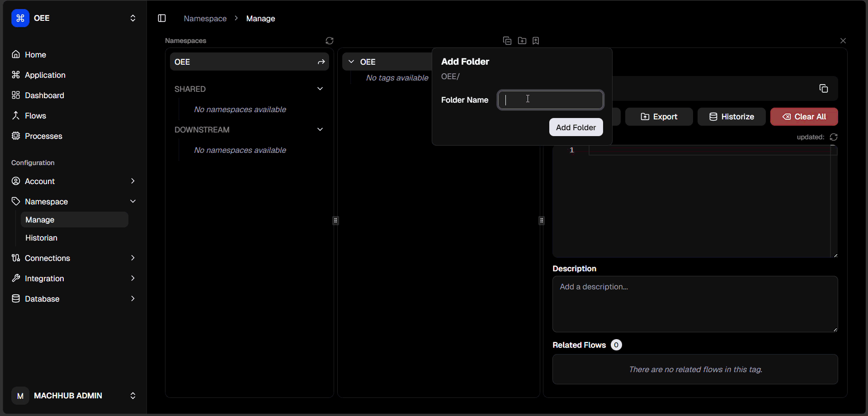Screen dimensions: 868x416
Task: Open the Historian submenu item
Action: click(x=75, y=238)
